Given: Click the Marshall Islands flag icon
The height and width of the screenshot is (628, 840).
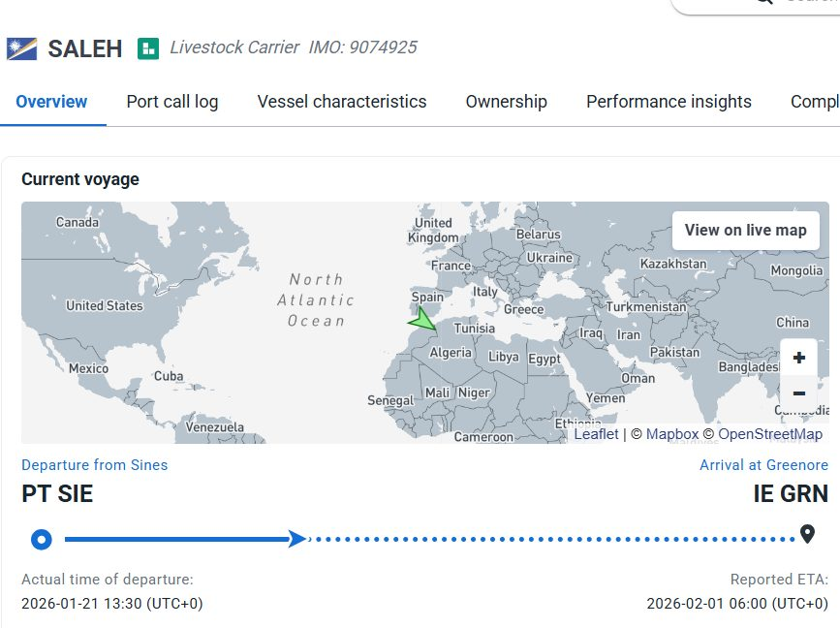Looking at the screenshot, I should [22, 48].
